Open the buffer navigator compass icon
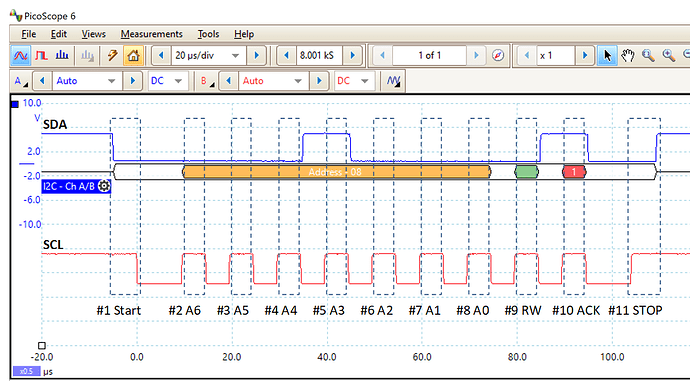Screen dimensions: 690x381 click(498, 55)
